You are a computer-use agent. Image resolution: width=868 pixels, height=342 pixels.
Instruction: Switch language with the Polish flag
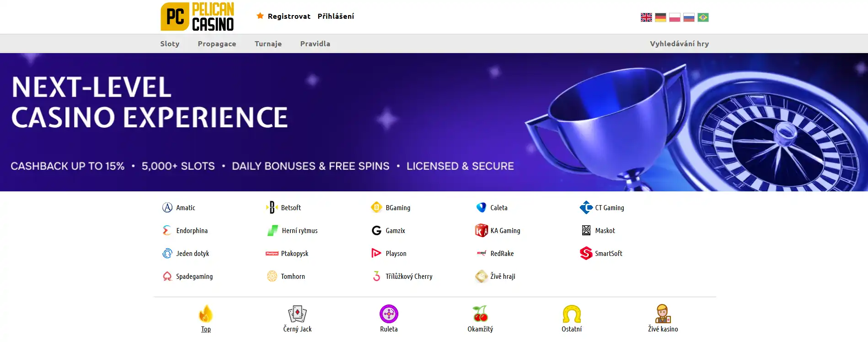(x=675, y=17)
